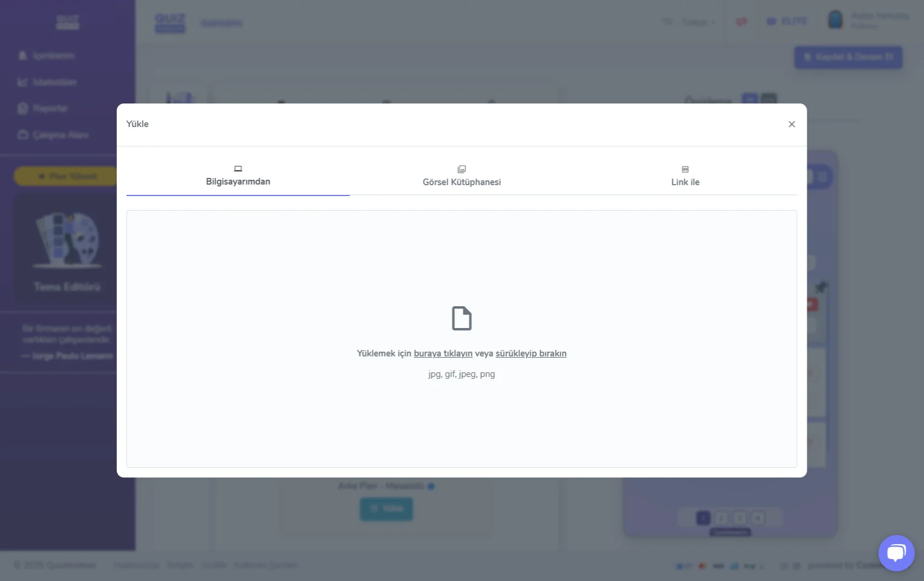Close the Yükle dialog
The width and height of the screenshot is (924, 581).
pyautogui.click(x=791, y=124)
